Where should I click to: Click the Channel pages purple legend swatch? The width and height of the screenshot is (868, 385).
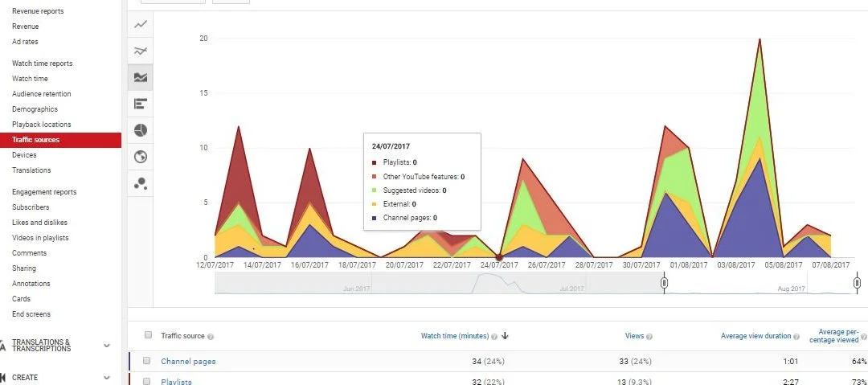[375, 219]
